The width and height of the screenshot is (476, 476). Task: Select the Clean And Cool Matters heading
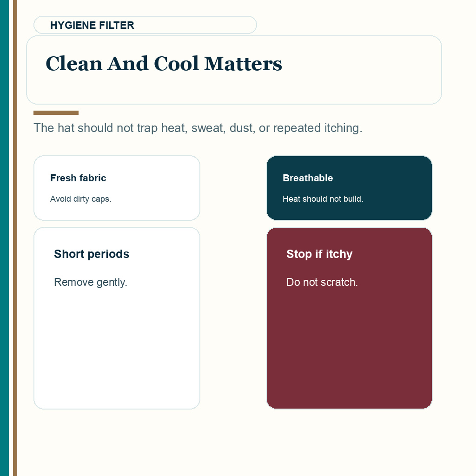[164, 64]
